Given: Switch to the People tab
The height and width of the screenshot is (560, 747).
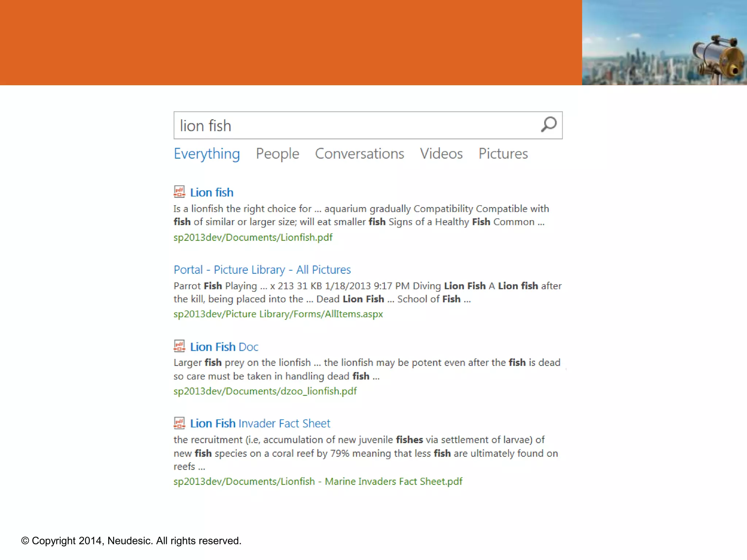Looking at the screenshot, I should point(277,154).
